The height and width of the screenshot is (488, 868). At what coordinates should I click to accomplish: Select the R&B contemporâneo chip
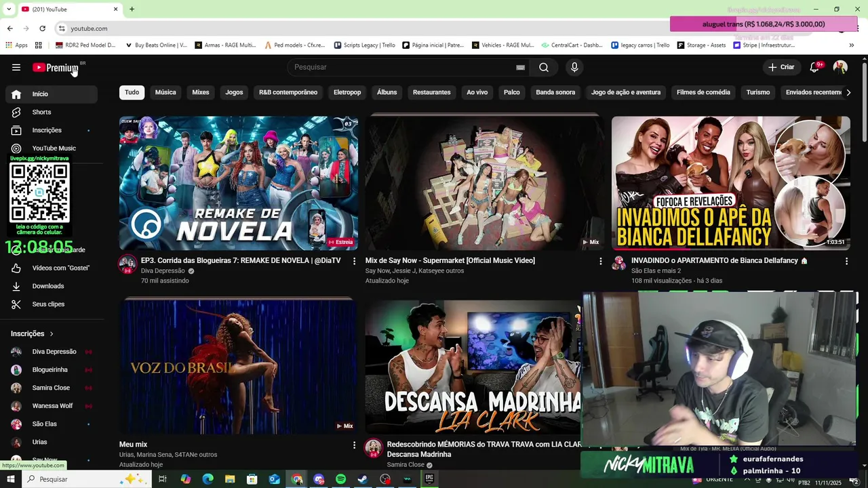pyautogui.click(x=288, y=92)
